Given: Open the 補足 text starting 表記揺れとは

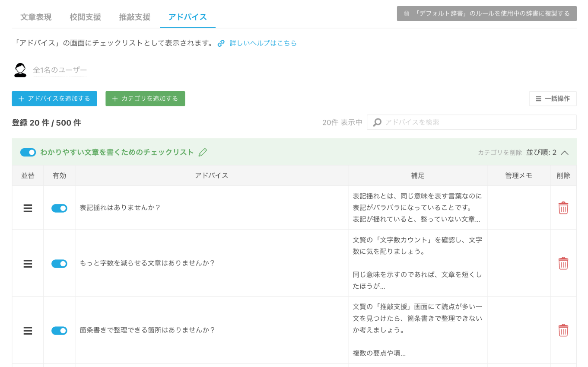Looking at the screenshot, I should point(417,208).
